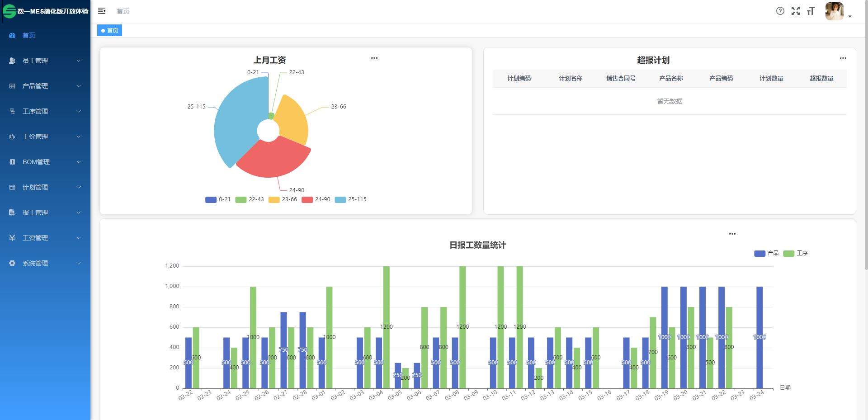Viewport: 868px width, 420px height.
Task: Expand the 员工管理 sidebar menu
Action: tap(45, 61)
